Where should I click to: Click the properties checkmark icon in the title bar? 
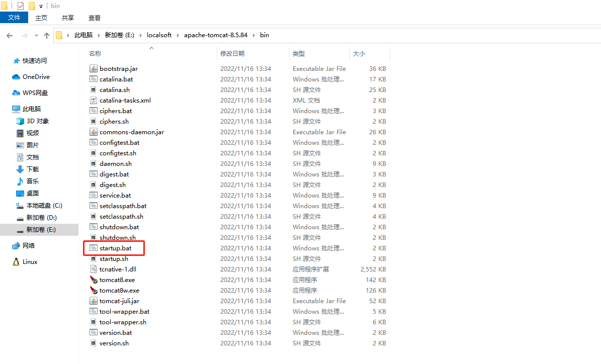[x=21, y=6]
